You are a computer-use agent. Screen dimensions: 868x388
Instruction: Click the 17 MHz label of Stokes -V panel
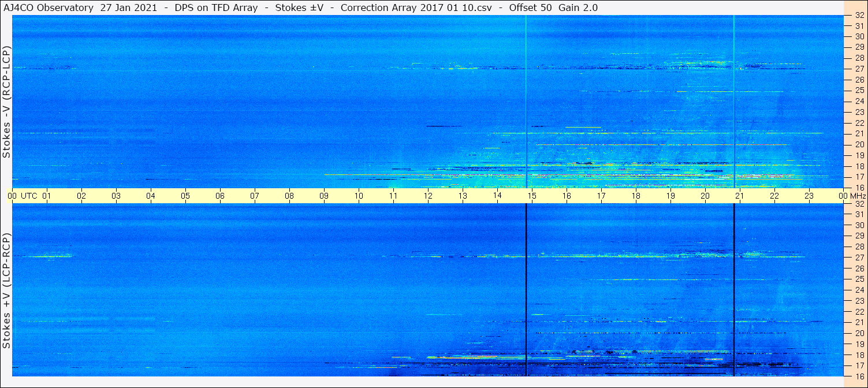coord(859,177)
